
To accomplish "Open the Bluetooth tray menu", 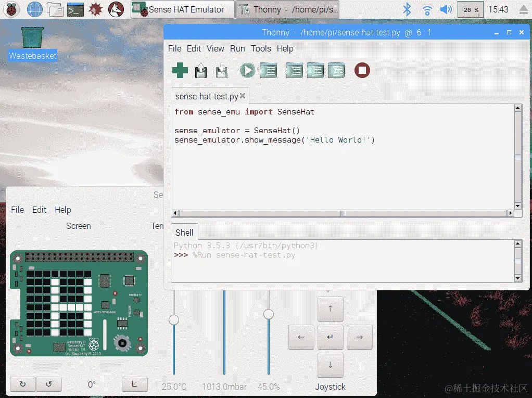I will (407, 9).
